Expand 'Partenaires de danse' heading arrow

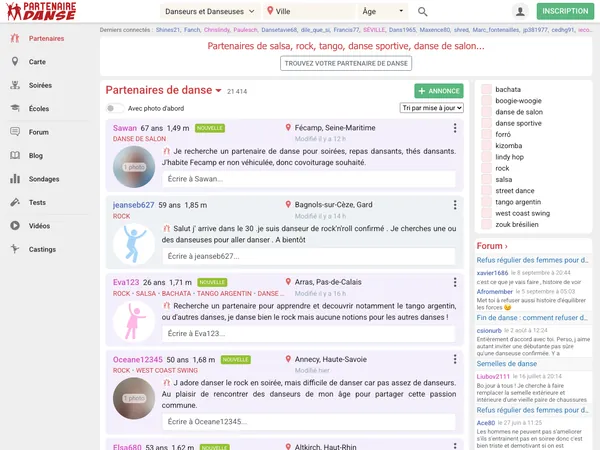[x=218, y=91]
